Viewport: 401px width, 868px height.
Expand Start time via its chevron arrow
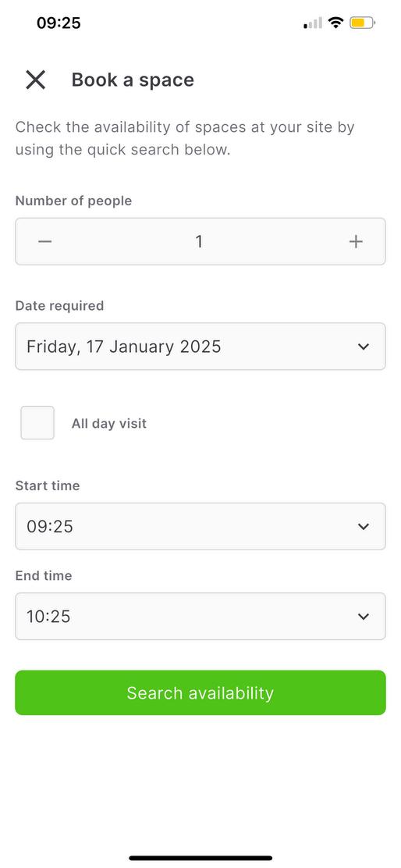(364, 526)
